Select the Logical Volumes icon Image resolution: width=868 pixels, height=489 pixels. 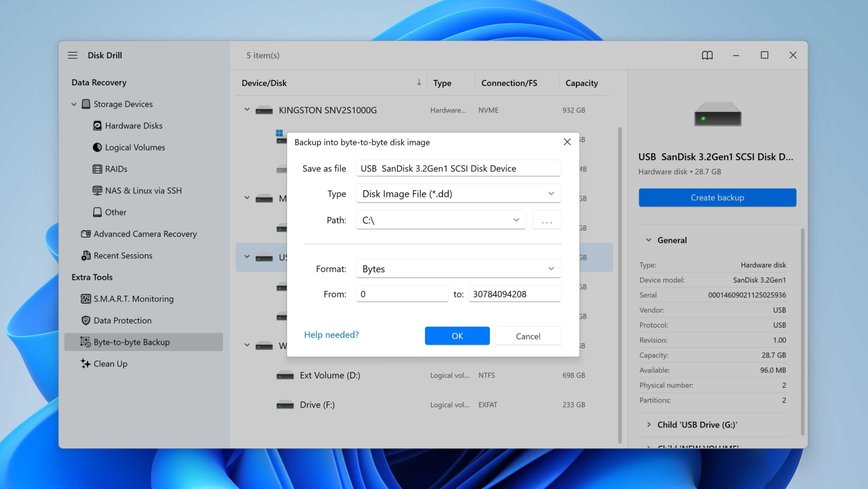point(97,147)
